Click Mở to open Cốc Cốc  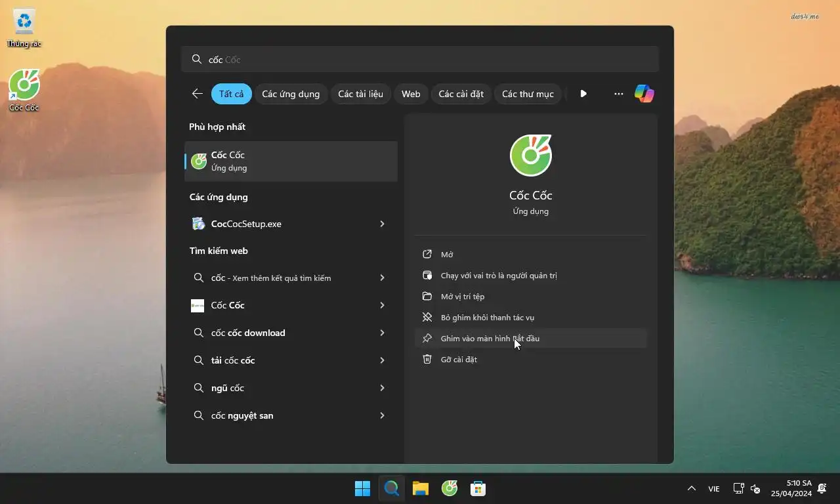point(530,255)
